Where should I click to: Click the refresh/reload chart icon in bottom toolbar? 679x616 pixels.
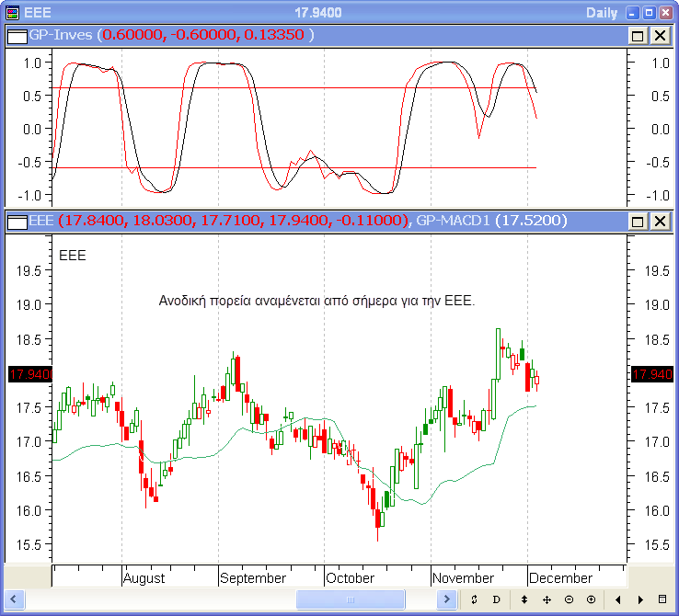[474, 599]
